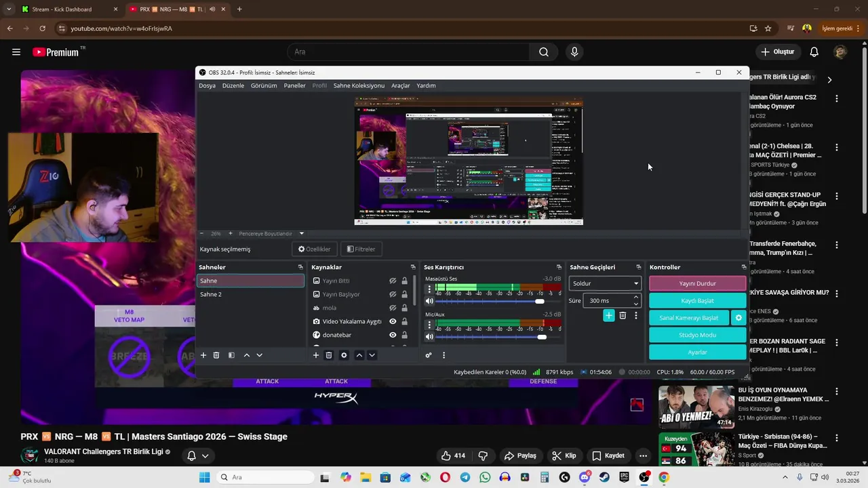The height and width of the screenshot is (488, 868).
Task: Hide the donatebar source
Action: click(393, 335)
